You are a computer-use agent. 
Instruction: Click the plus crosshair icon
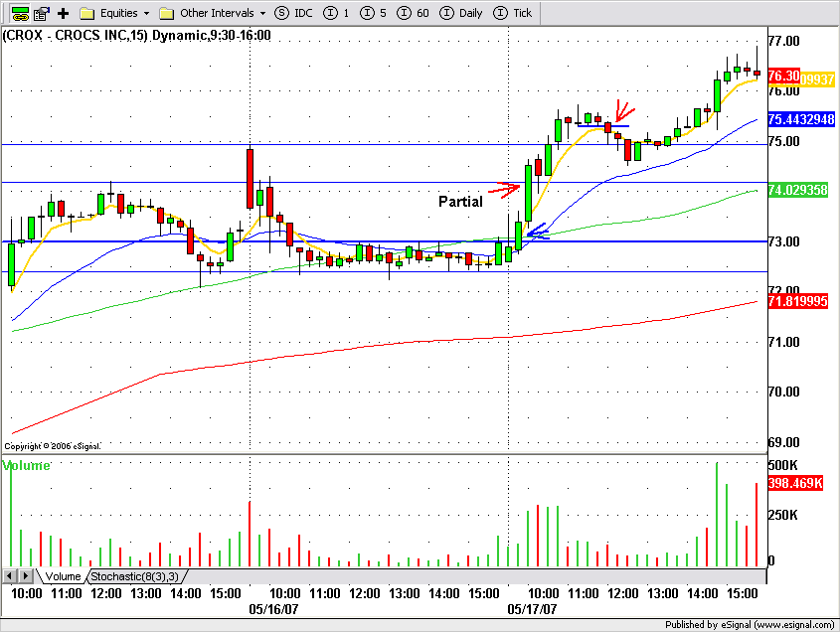(64, 13)
